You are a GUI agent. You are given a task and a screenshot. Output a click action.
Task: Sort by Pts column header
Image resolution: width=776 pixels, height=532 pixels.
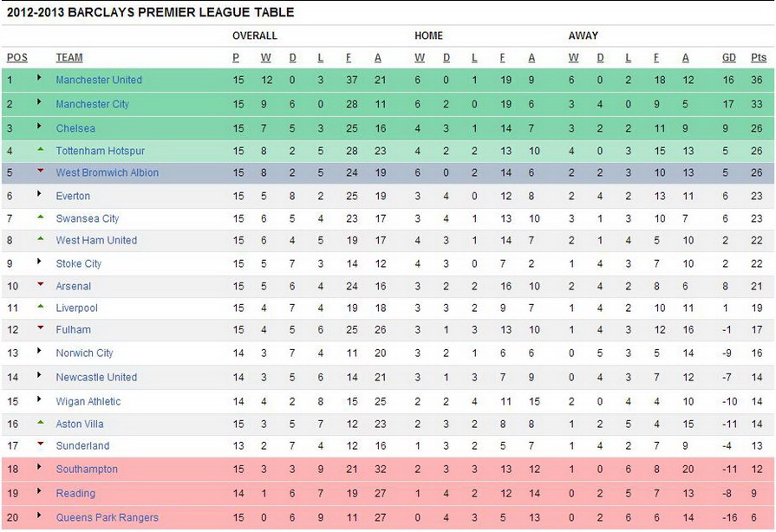pos(758,58)
